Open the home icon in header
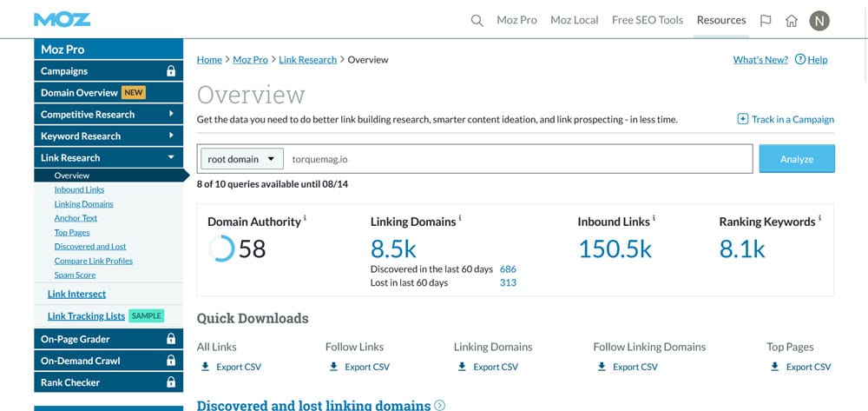 click(791, 20)
